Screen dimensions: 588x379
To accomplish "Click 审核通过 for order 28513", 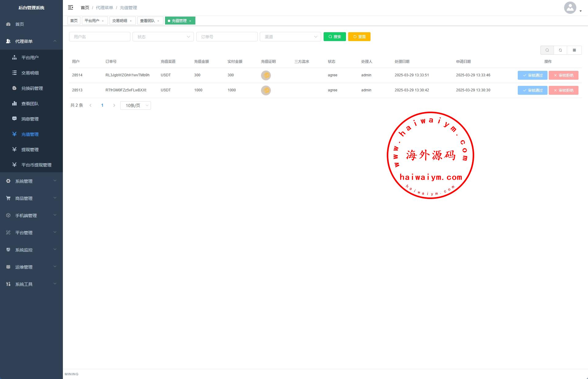I will click(x=532, y=90).
